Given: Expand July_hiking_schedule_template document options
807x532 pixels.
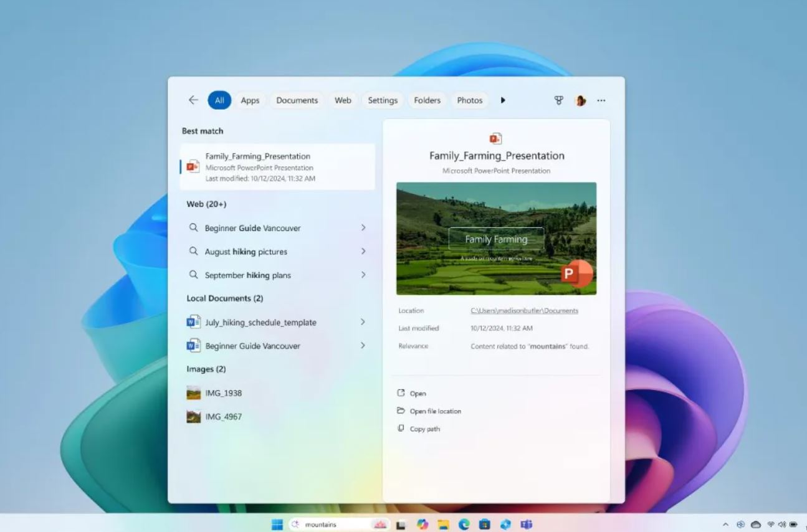Looking at the screenshot, I should (363, 322).
